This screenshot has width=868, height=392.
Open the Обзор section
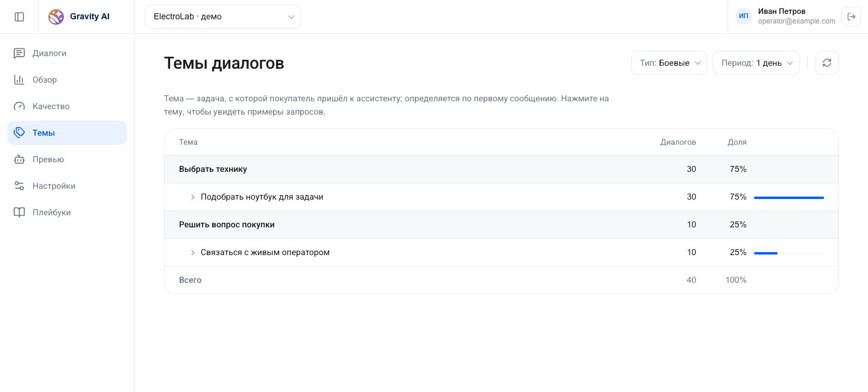[x=67, y=80]
